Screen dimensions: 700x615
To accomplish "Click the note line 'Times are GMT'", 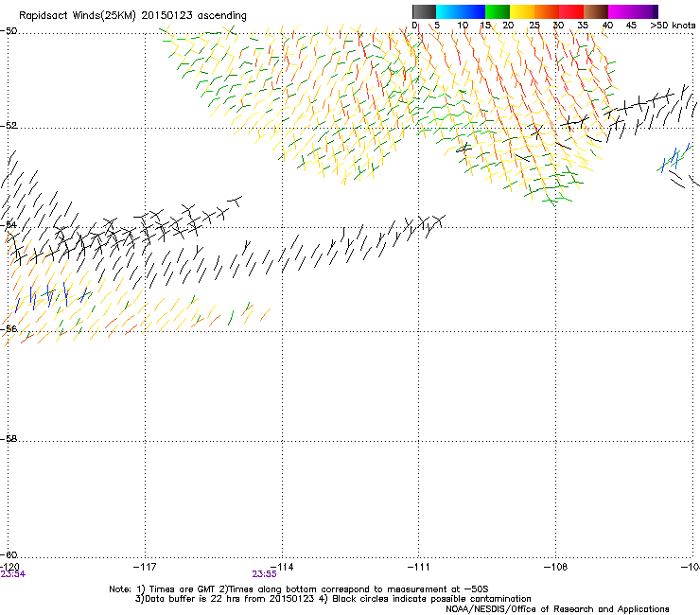I will [183, 589].
